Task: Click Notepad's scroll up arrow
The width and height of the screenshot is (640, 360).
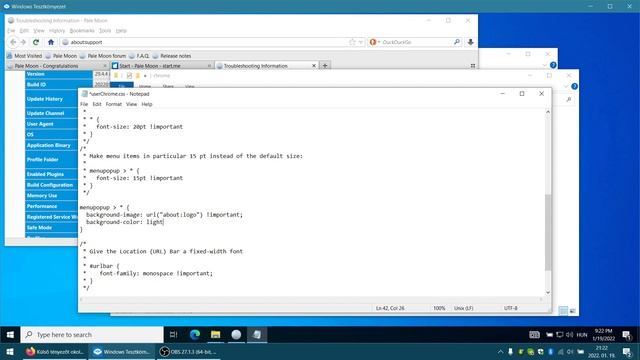Action: point(548,112)
